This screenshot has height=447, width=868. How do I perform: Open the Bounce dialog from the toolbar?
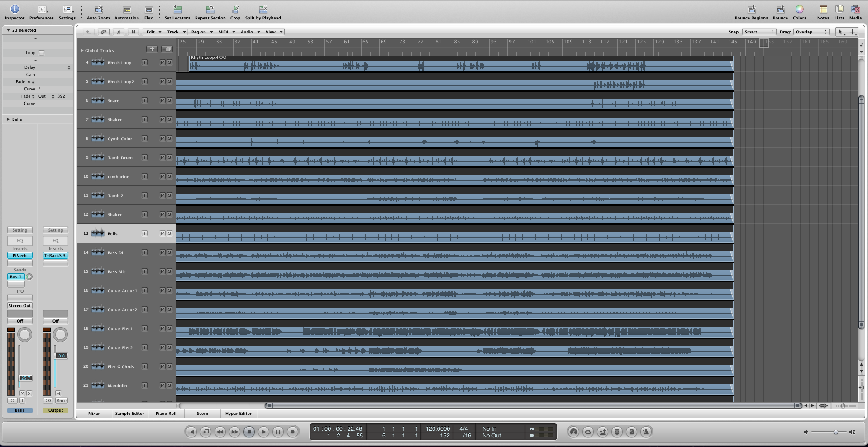tap(780, 12)
